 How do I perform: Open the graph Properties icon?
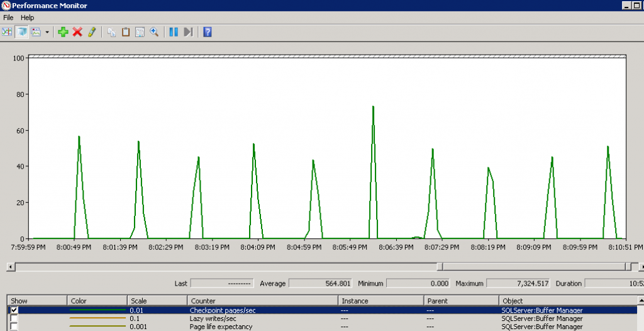point(140,32)
